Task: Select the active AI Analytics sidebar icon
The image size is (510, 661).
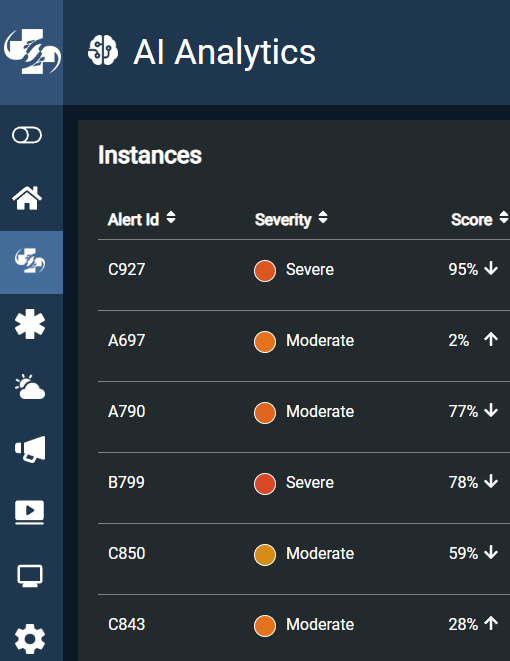Action: click(30, 261)
